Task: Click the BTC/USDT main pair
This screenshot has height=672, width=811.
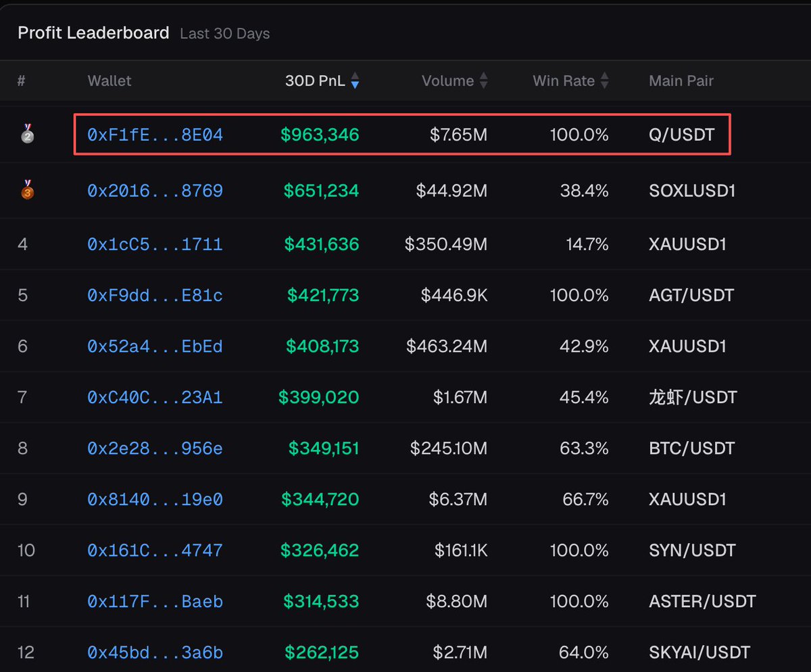Action: [691, 448]
